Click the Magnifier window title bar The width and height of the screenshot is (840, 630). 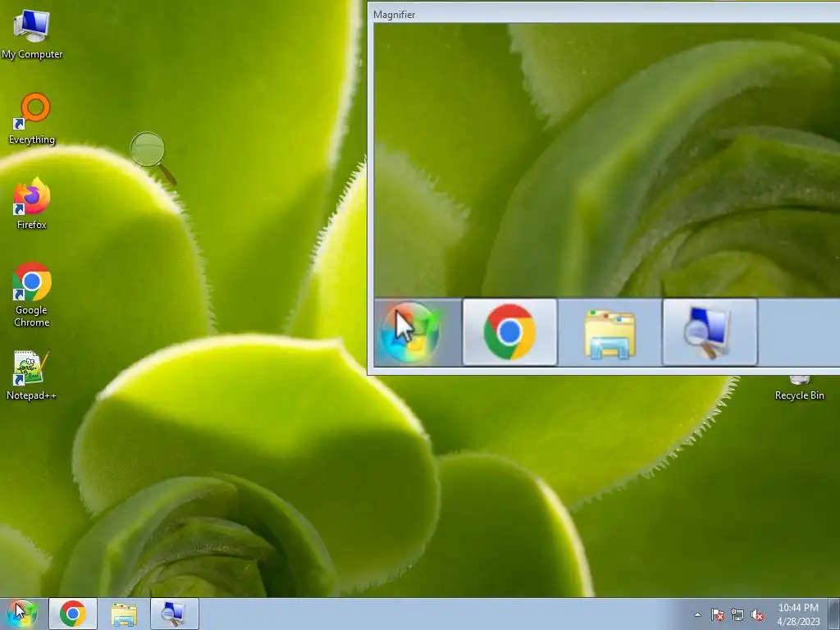coord(604,14)
